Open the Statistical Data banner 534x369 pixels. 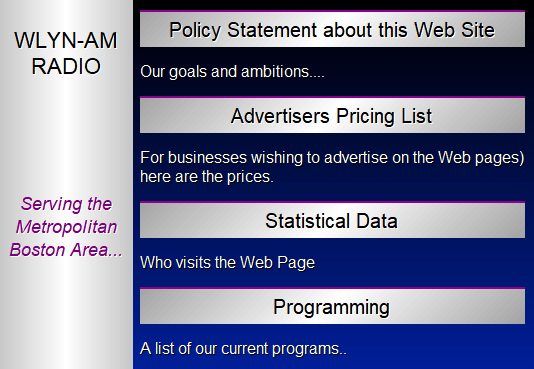click(x=332, y=221)
